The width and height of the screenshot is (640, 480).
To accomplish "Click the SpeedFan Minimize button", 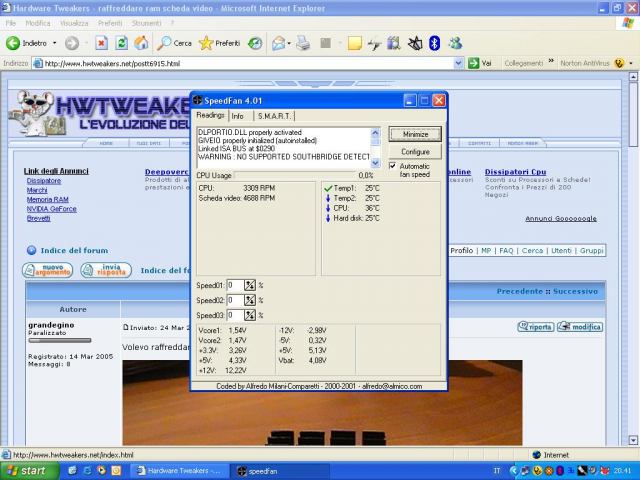I will [x=415, y=134].
